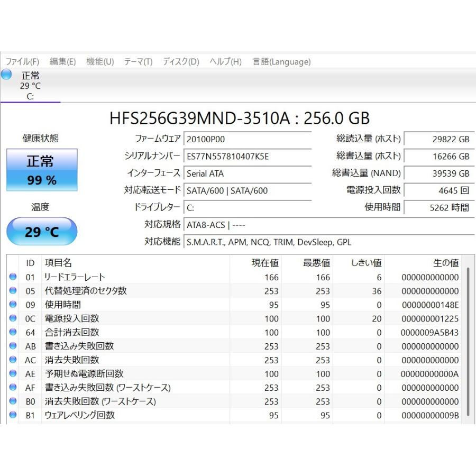Click the ファームウェア field showing 20100P00
Viewport: 476px width, 476px height.
coord(247,139)
